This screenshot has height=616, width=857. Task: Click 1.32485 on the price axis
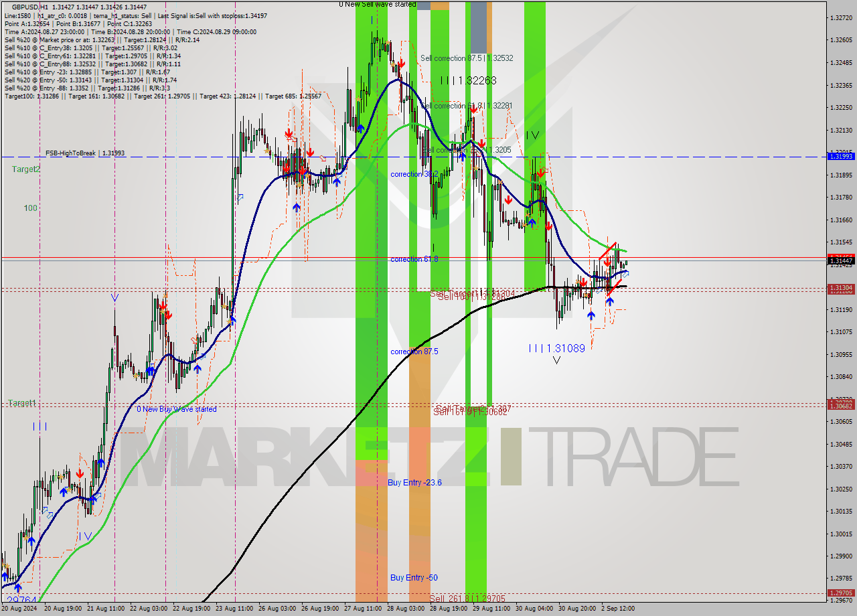click(x=841, y=63)
